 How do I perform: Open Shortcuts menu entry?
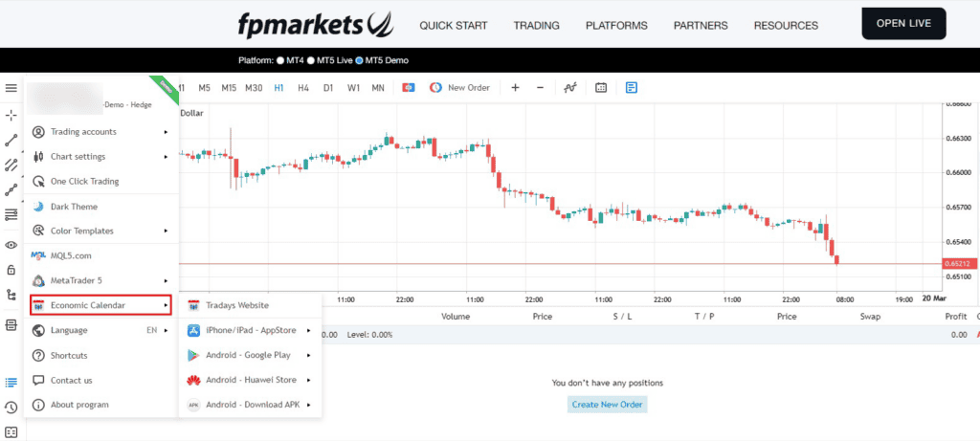click(x=100, y=356)
